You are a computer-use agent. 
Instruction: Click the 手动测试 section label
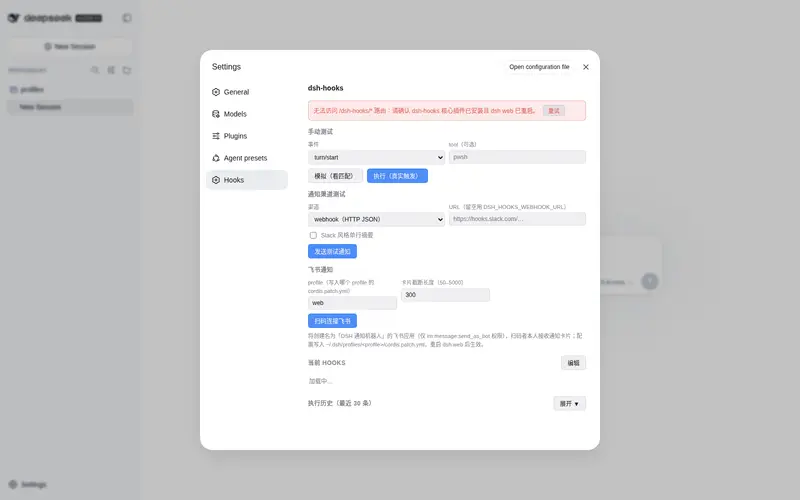[x=320, y=132]
